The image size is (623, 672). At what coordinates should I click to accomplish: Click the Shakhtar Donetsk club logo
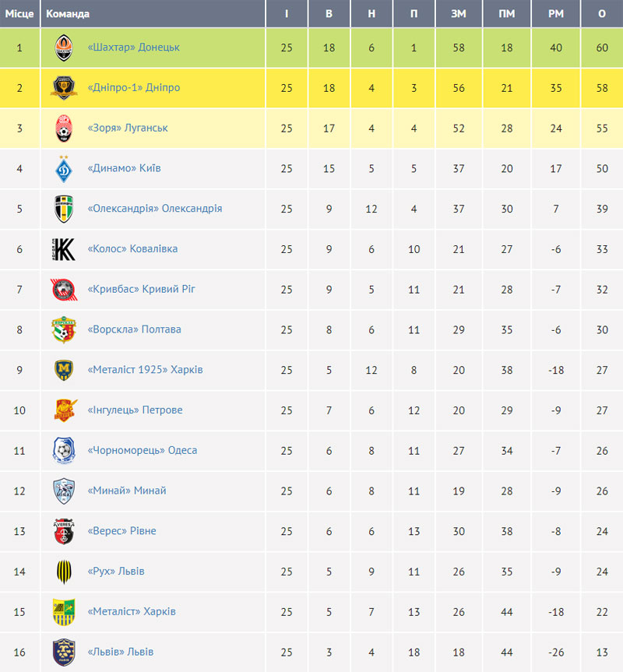pyautogui.click(x=64, y=47)
